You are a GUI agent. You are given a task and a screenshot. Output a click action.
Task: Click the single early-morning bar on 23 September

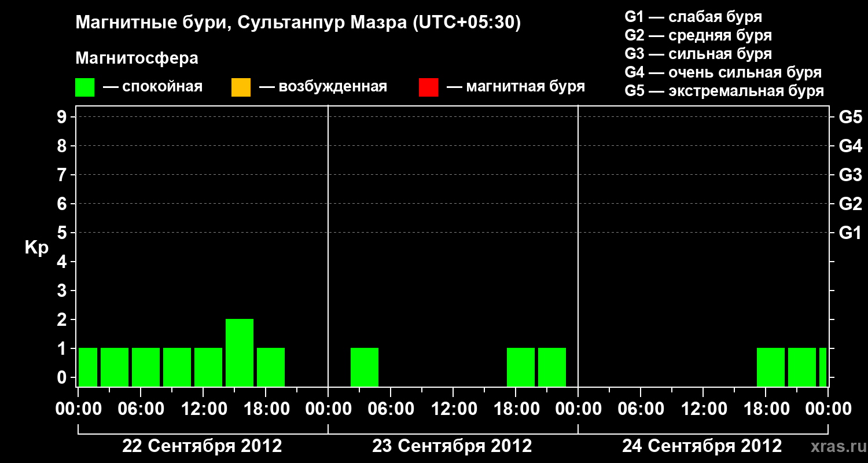[x=365, y=367]
